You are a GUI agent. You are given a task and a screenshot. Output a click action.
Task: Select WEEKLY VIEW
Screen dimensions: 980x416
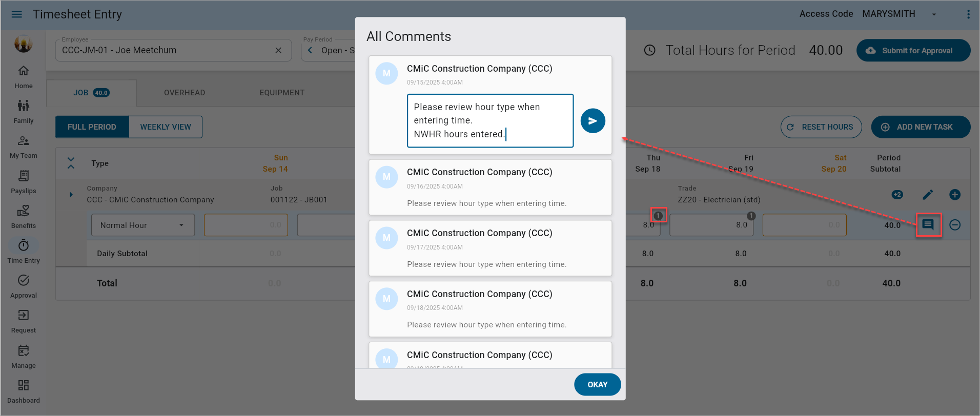(x=166, y=127)
